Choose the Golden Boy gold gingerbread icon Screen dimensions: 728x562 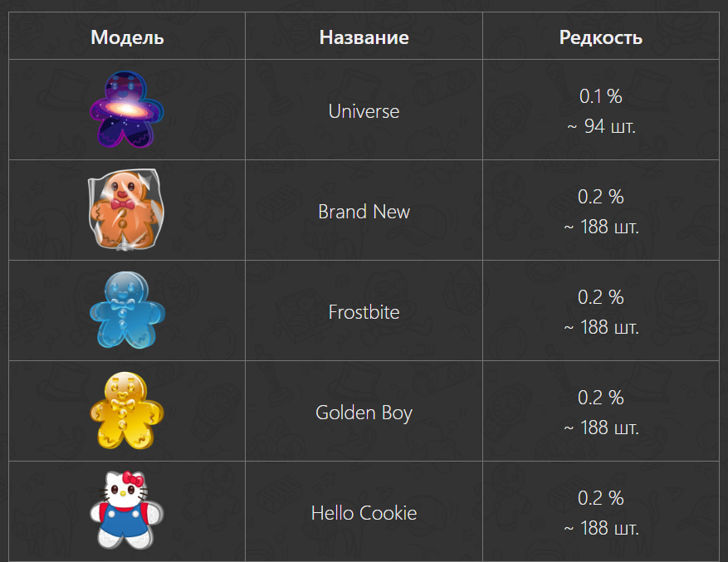pyautogui.click(x=127, y=412)
